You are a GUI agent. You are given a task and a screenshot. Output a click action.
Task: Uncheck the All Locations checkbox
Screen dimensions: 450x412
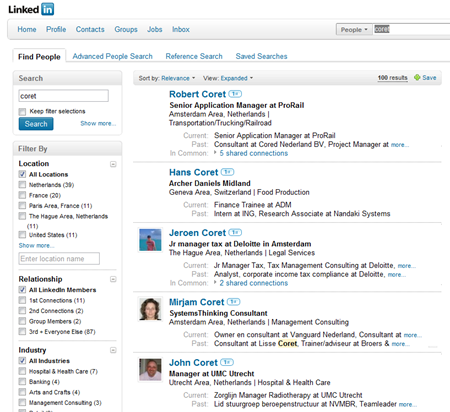click(22, 174)
